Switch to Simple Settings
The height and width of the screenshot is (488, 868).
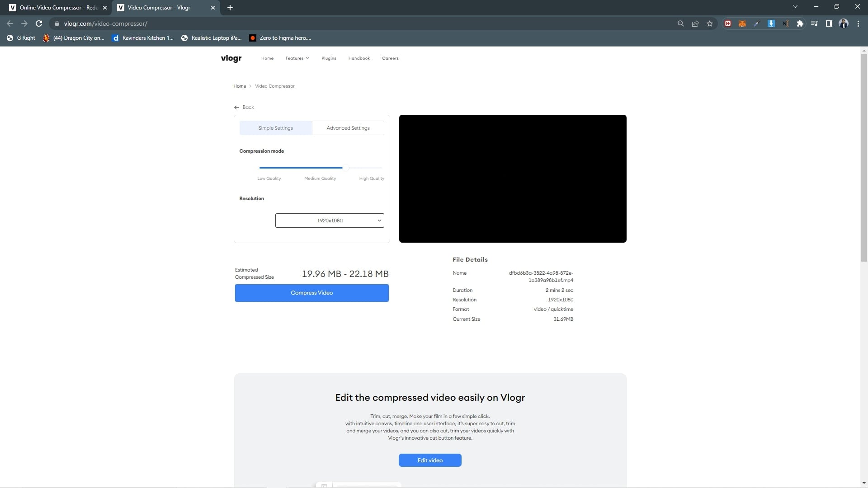pyautogui.click(x=275, y=128)
